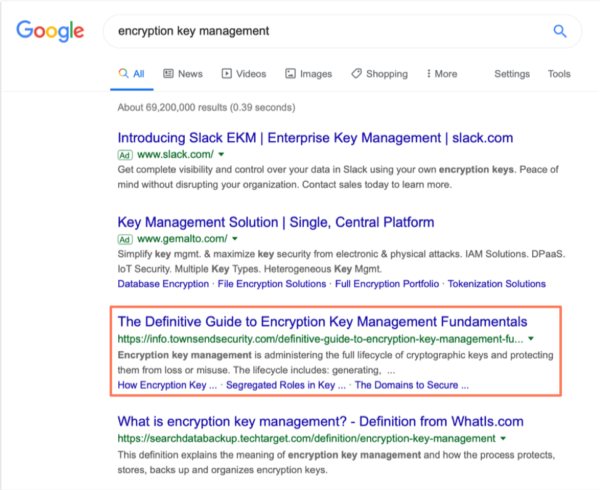Click the News tab icon
This screenshot has height=490, width=600.
click(168, 73)
